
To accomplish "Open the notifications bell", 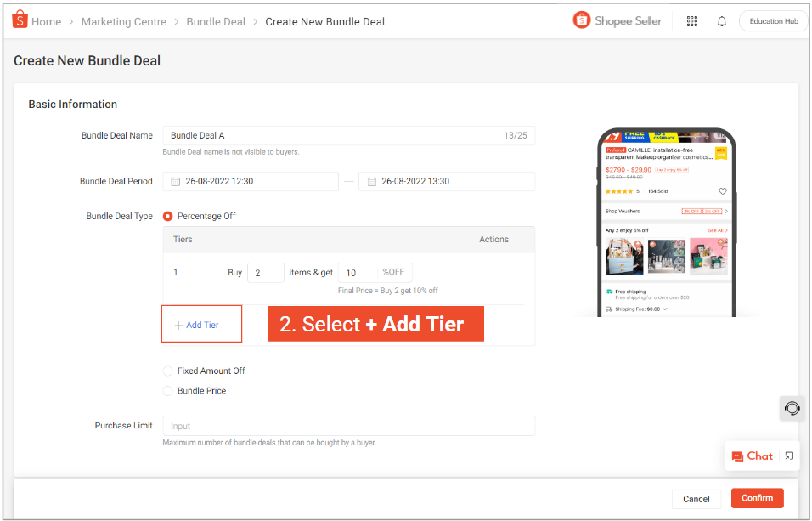I will (x=722, y=21).
